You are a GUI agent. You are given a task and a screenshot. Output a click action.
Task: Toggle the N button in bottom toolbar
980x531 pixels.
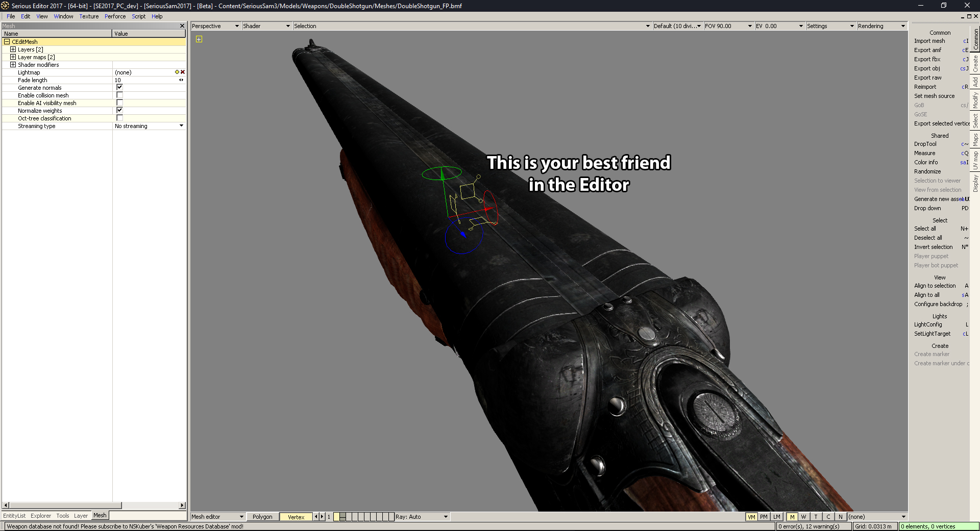click(840, 517)
